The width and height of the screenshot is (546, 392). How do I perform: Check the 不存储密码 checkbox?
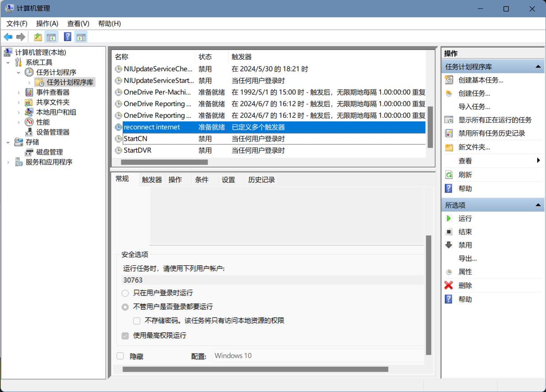tap(137, 321)
